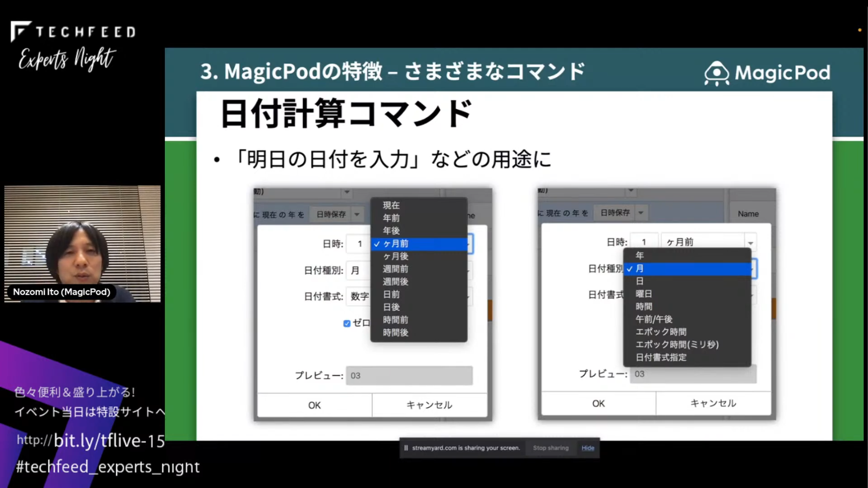Pick 午前/午後 in the date type list
This screenshot has width=868, height=488.
pyautogui.click(x=687, y=319)
